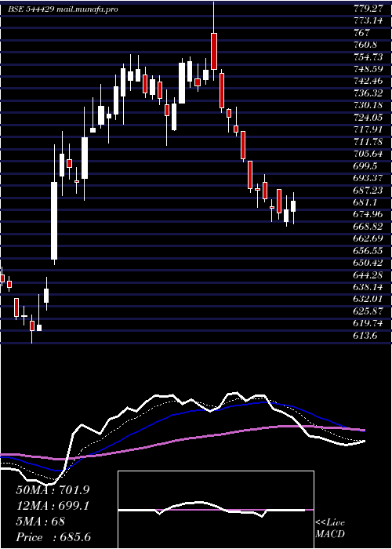Image resolution: width=392 pixels, height=549 pixels.
Task: Click the 717.91 price level
Action: click(368, 129)
